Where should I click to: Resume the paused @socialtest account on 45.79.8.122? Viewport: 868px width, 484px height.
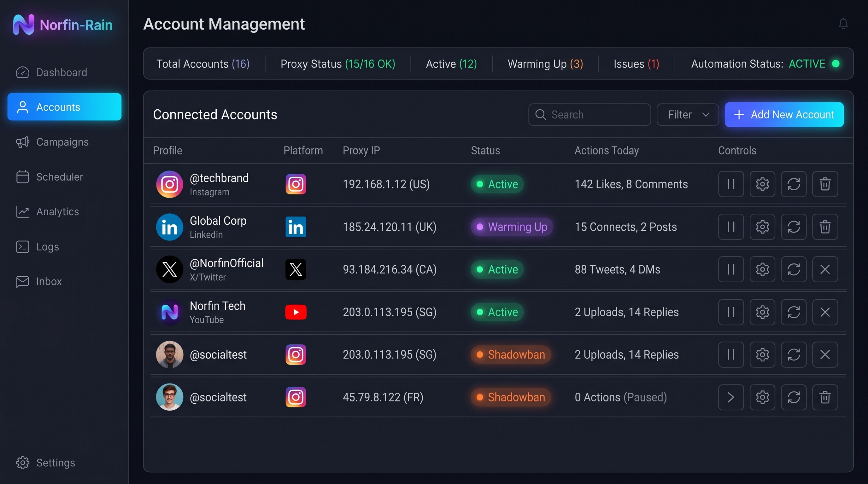point(731,397)
